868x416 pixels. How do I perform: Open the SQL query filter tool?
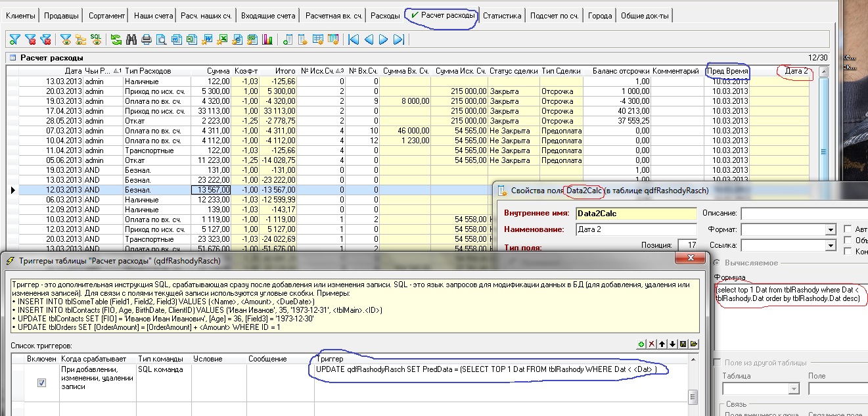click(96, 40)
